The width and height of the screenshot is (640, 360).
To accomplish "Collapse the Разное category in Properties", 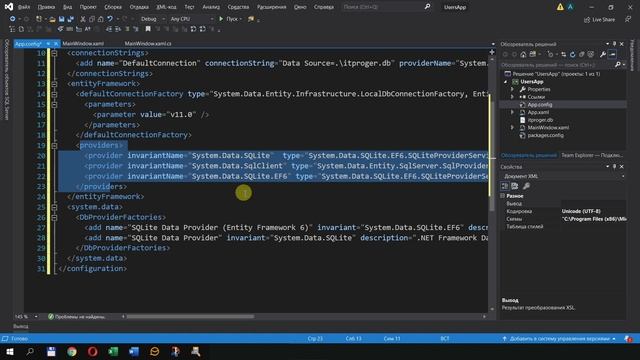I will pos(503,196).
